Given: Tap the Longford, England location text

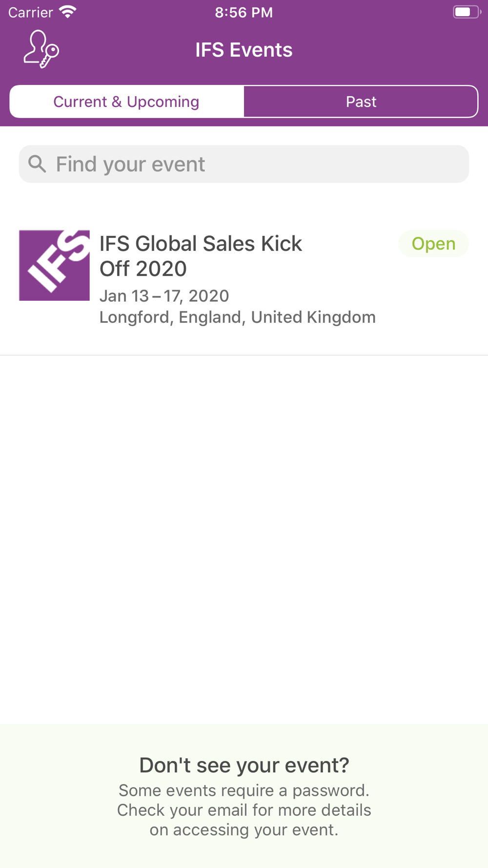Looking at the screenshot, I should [238, 317].
